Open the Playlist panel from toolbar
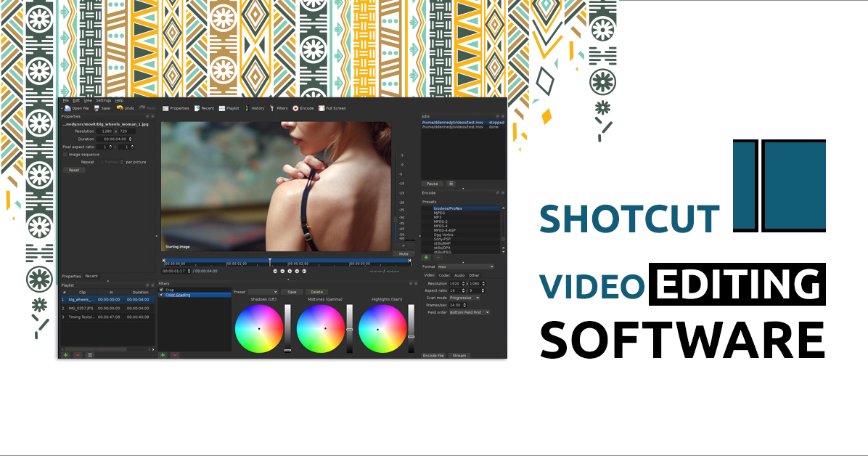Screen dimensions: 868x456 (229, 109)
